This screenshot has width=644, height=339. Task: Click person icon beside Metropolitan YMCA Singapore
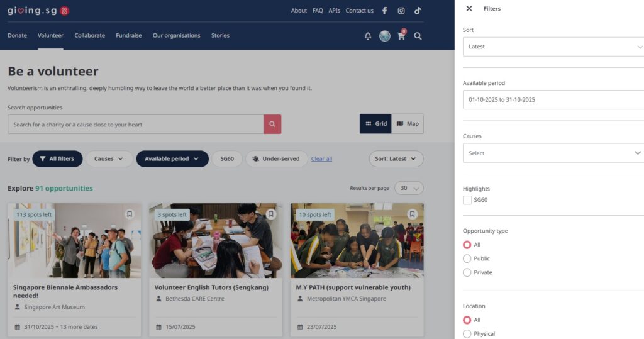click(300, 299)
